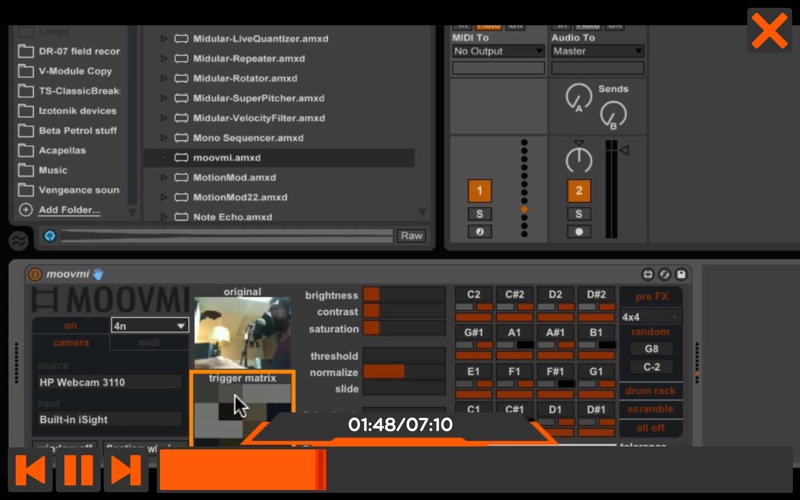This screenshot has width=800, height=500.
Task: Click the orange video progress bar
Action: pyautogui.click(x=243, y=469)
